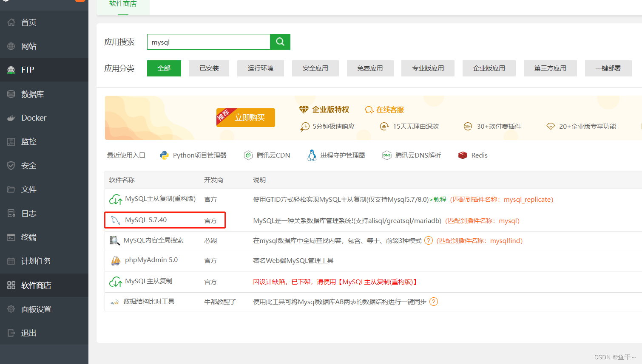The image size is (642, 364).
Task: Select the 运行环境 category filter
Action: tap(261, 68)
